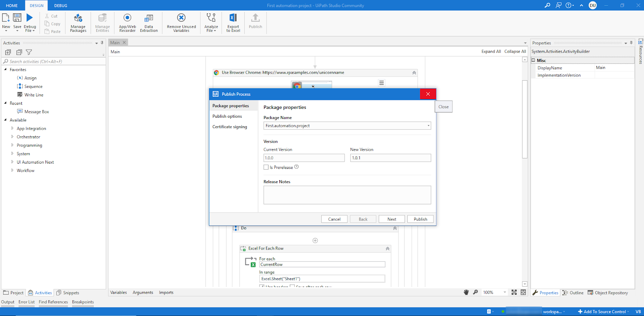644x316 pixels.
Task: Open Variables panel
Action: [118, 293]
